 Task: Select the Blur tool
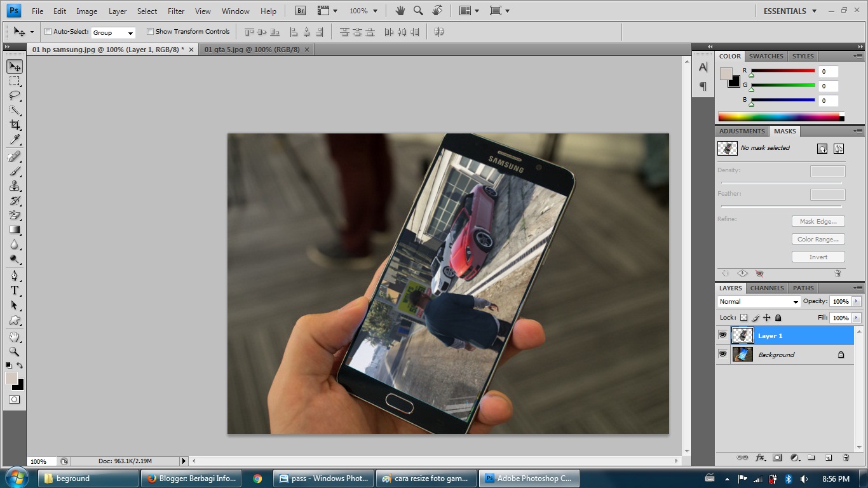15,245
